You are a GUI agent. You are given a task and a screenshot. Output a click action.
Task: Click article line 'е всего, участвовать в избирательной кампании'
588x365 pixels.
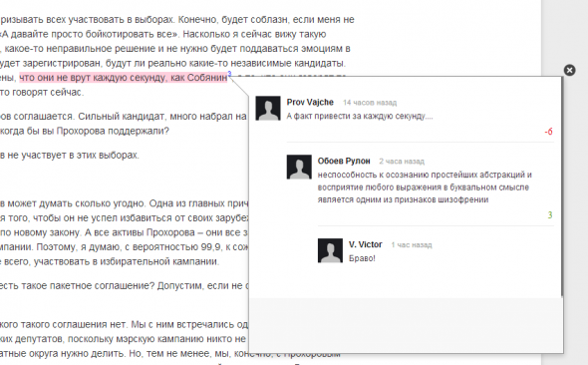coord(110,261)
